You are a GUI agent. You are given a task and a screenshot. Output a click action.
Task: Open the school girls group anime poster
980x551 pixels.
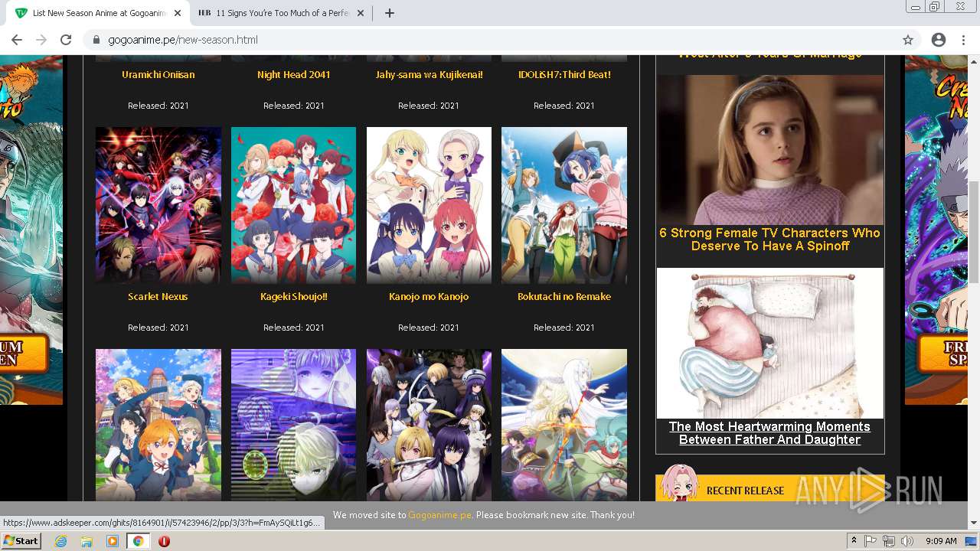158,425
